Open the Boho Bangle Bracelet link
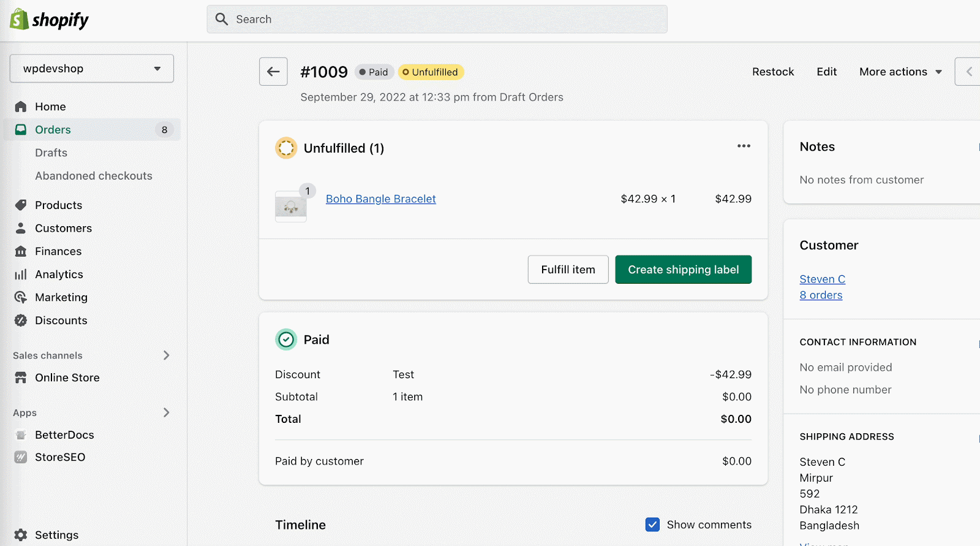This screenshot has height=546, width=980. 381,199
